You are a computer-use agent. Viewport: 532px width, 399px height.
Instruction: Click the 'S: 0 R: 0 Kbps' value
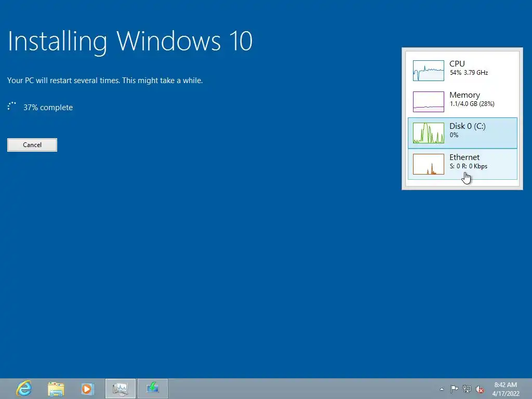point(469,166)
